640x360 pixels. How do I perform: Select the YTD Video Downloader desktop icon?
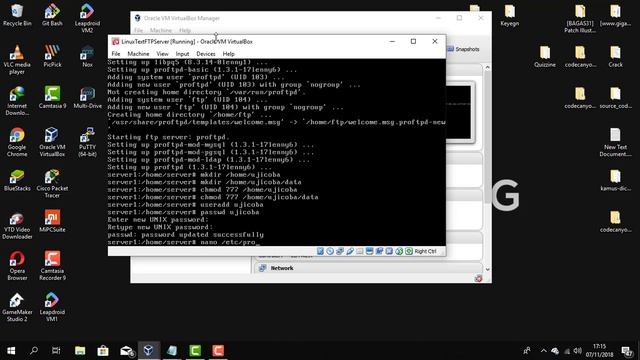17,225
